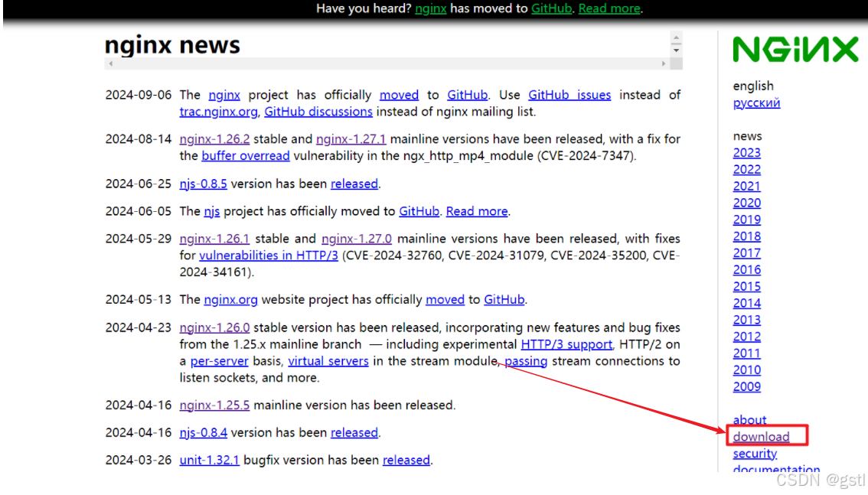The width and height of the screenshot is (868, 495).
Task: Open news archive for 2023
Action: tap(746, 152)
